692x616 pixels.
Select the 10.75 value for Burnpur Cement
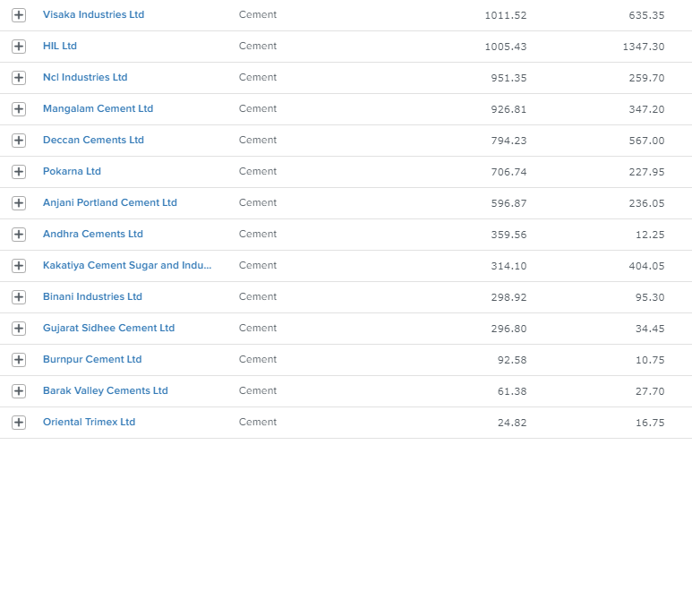tap(650, 360)
